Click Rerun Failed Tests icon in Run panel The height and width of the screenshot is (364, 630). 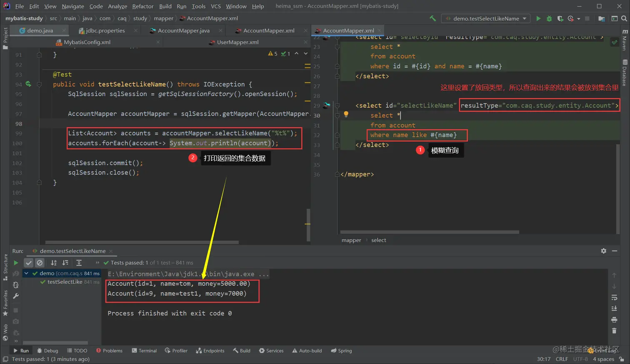click(x=16, y=274)
